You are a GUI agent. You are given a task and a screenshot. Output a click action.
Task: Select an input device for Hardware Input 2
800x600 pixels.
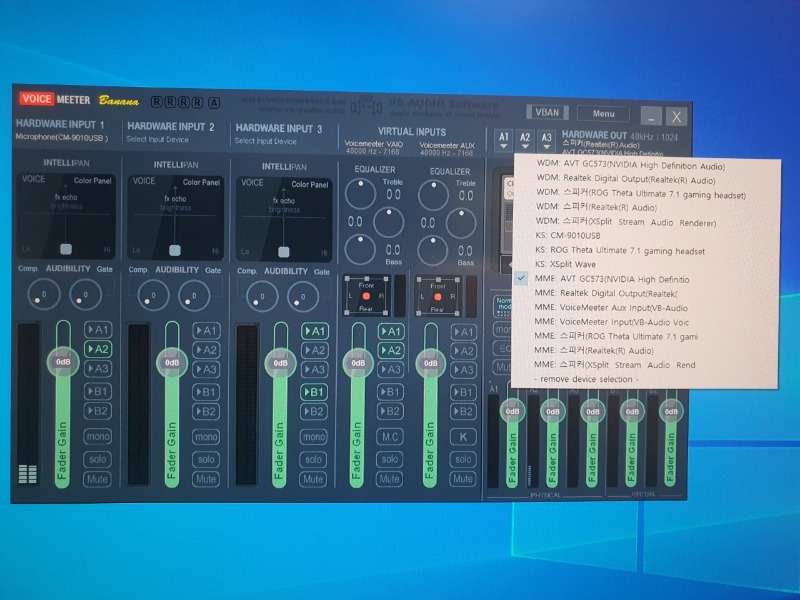point(157,139)
